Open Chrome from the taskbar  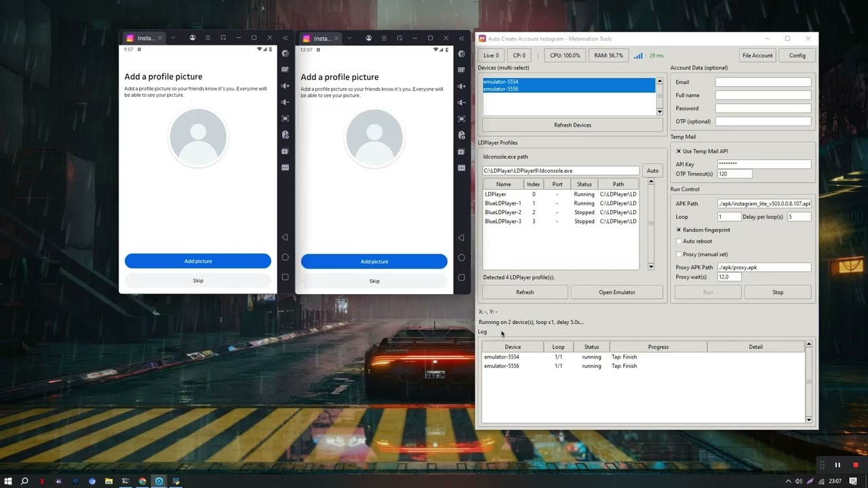142,481
